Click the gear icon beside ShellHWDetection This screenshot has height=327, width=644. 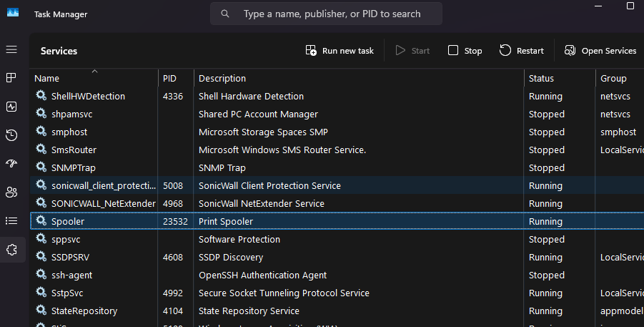point(41,95)
